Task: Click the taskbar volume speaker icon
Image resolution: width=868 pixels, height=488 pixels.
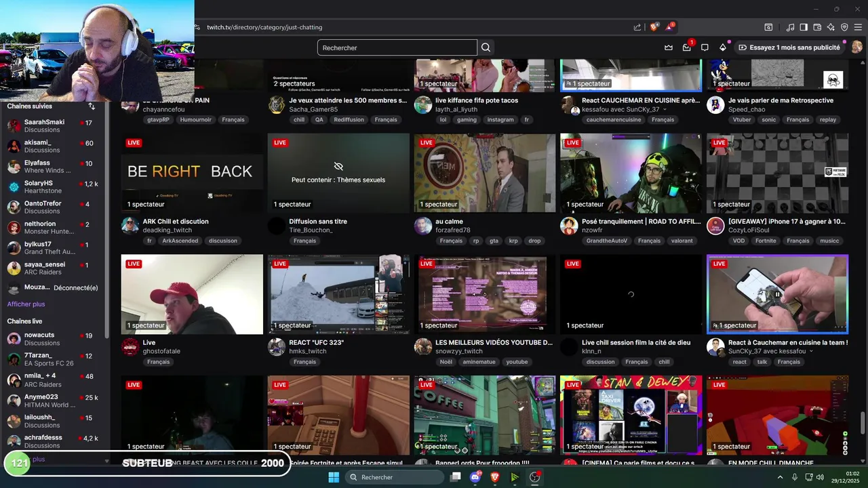Action: click(820, 477)
